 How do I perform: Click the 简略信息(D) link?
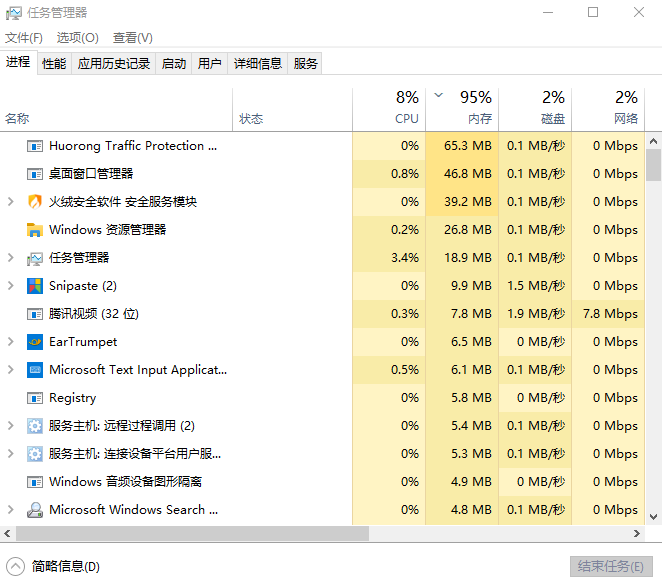[65, 566]
